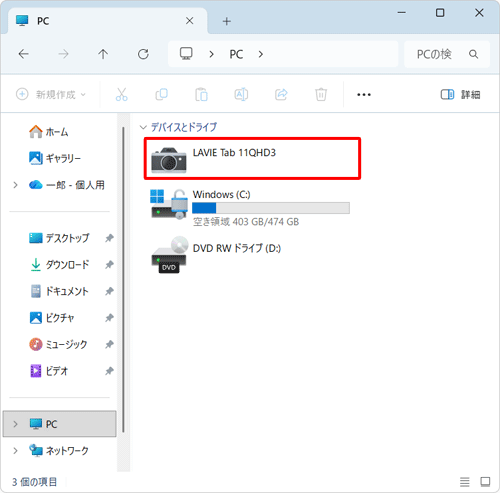Switch to list details view icon
This screenshot has width=500, height=493.
[x=465, y=482]
